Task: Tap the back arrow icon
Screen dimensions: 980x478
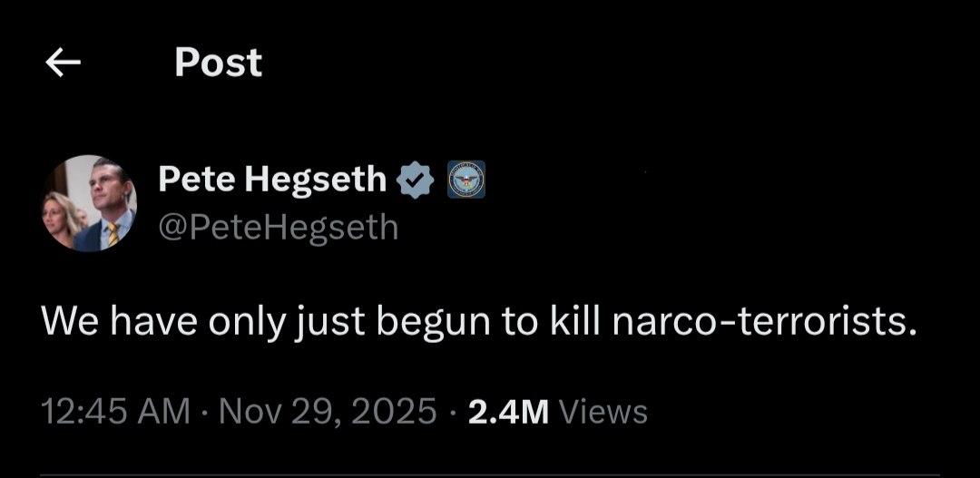Action: pyautogui.click(x=63, y=63)
